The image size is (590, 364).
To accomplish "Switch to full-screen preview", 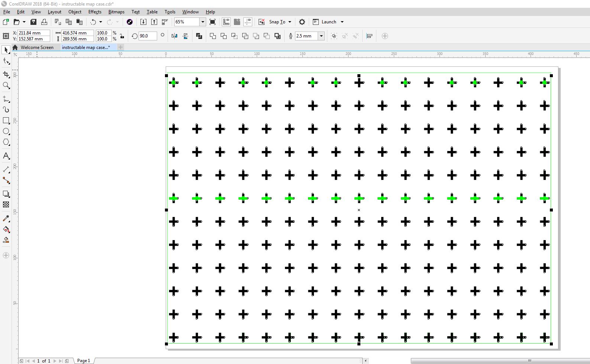I will coord(213,22).
